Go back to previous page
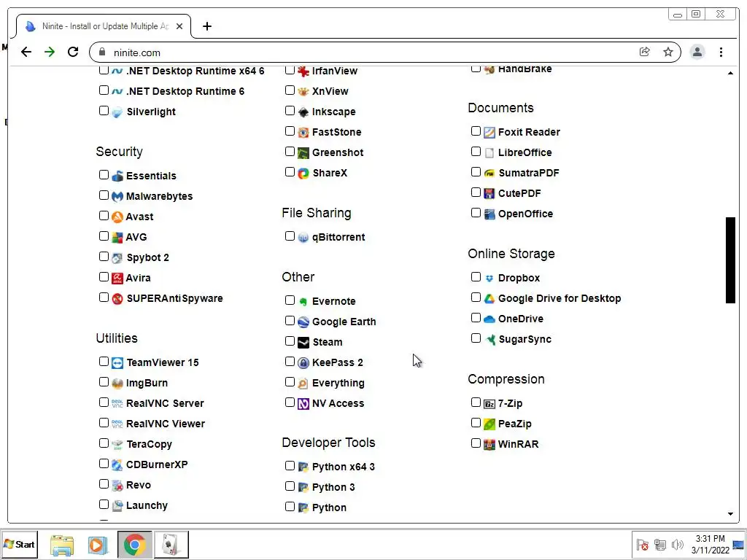747x560 pixels. point(26,52)
